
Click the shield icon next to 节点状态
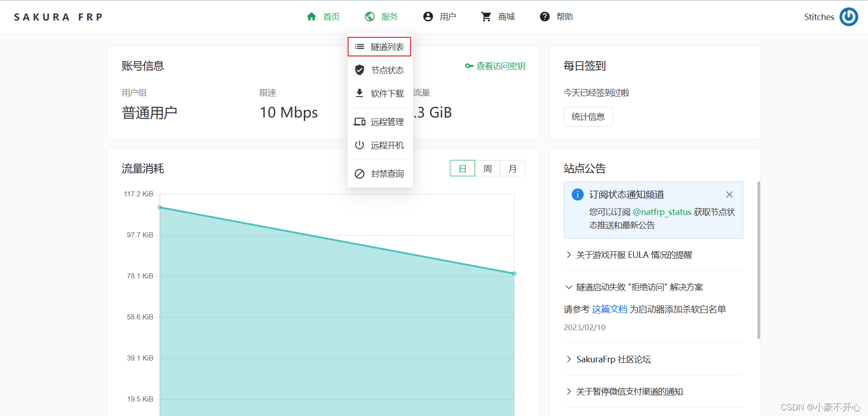click(359, 70)
